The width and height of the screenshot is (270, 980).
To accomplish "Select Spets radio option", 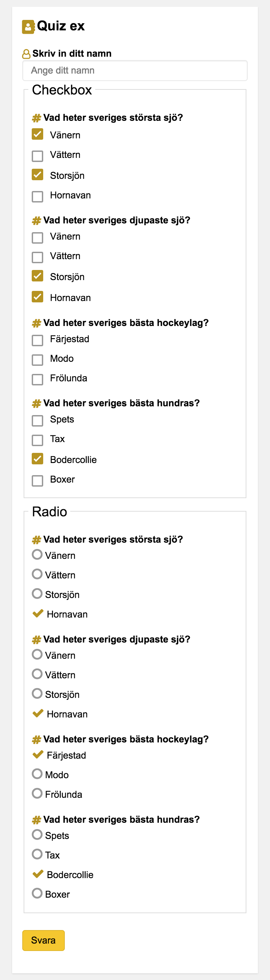I will (37, 834).
